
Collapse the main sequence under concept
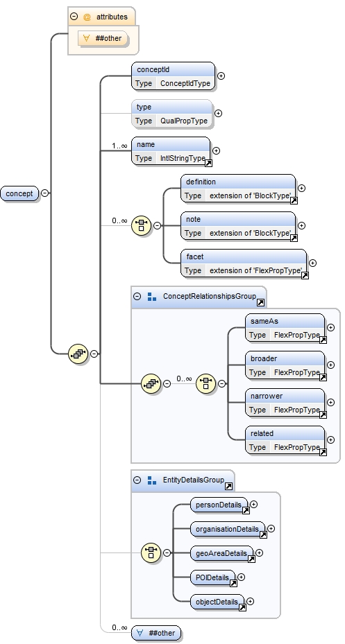coord(94,354)
